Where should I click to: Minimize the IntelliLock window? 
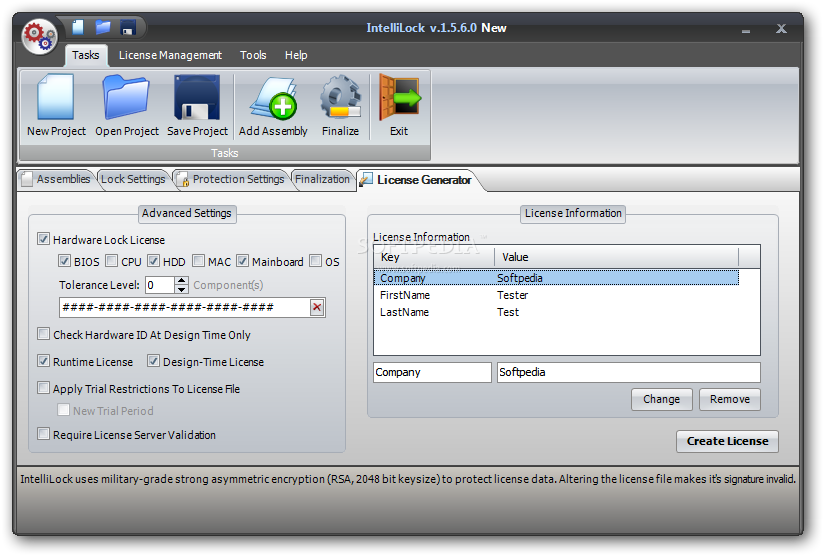746,30
